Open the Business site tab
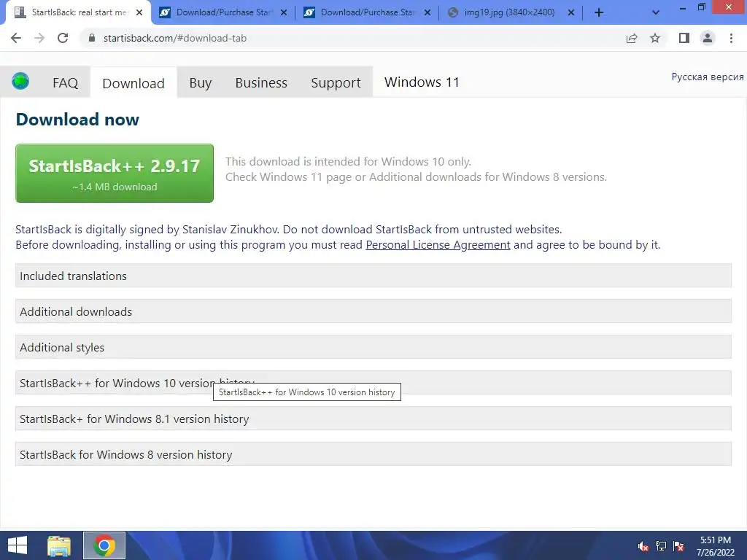747x560 pixels. point(261,83)
